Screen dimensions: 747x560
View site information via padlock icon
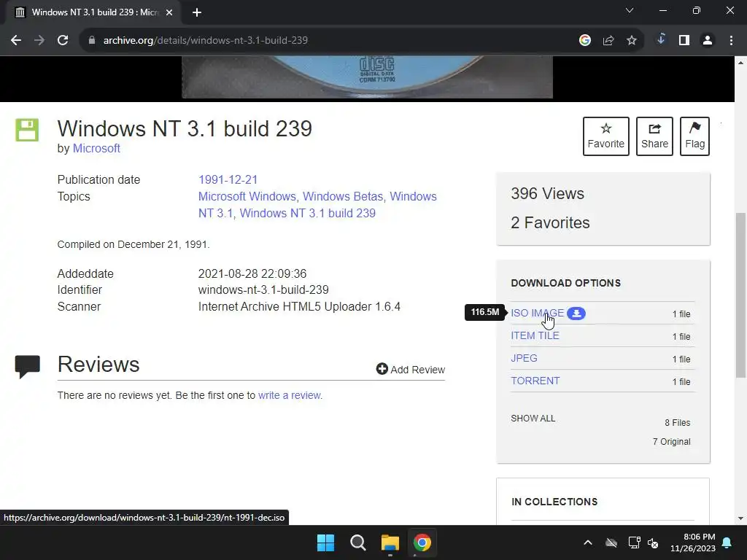pos(91,41)
